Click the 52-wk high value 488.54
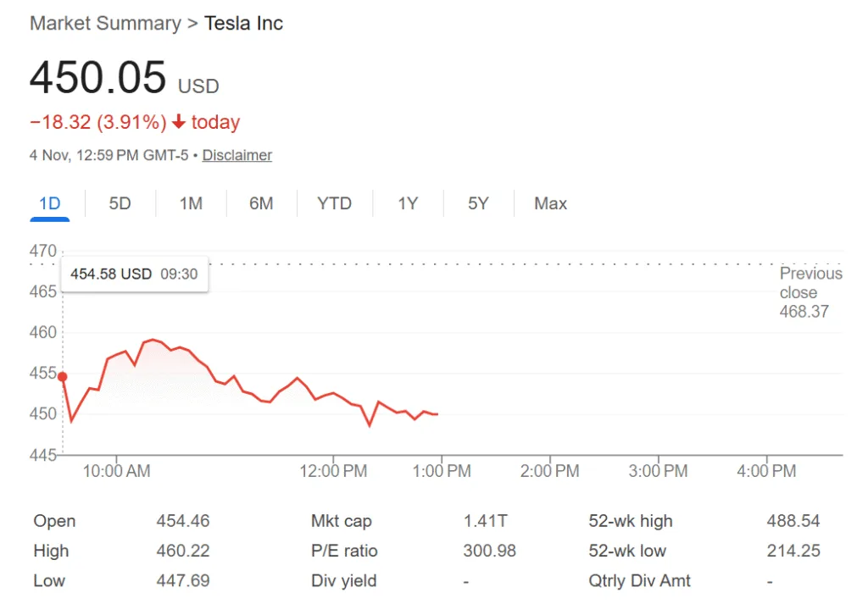The image size is (868, 604). coord(793,521)
